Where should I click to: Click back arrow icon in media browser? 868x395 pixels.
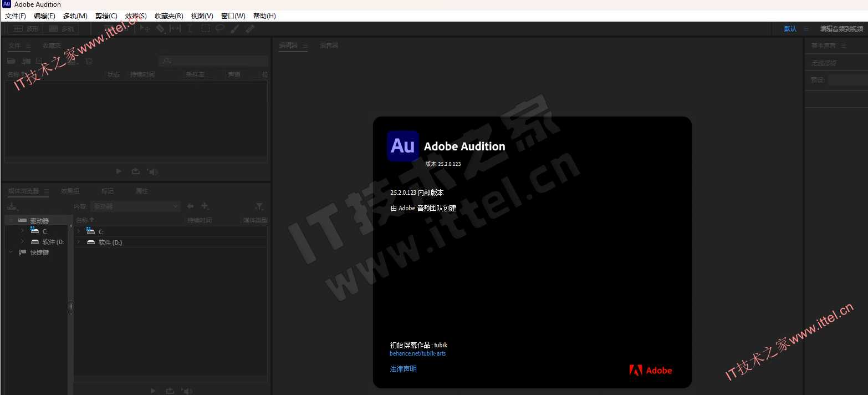pos(190,206)
